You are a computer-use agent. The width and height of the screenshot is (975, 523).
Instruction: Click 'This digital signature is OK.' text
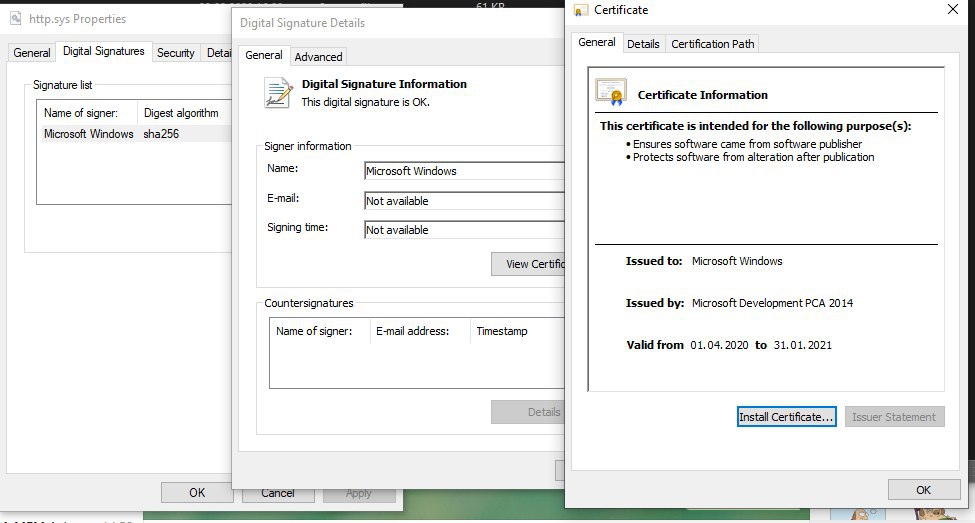pos(366,102)
